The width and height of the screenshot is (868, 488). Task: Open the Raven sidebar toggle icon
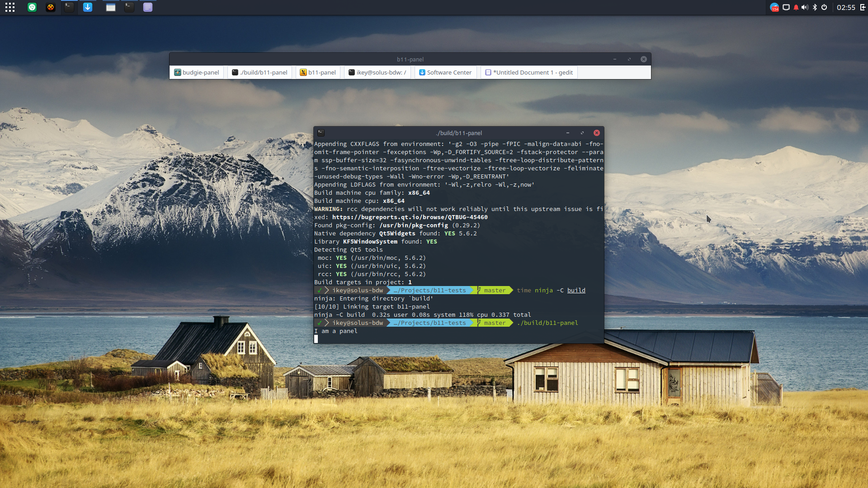[863, 7]
